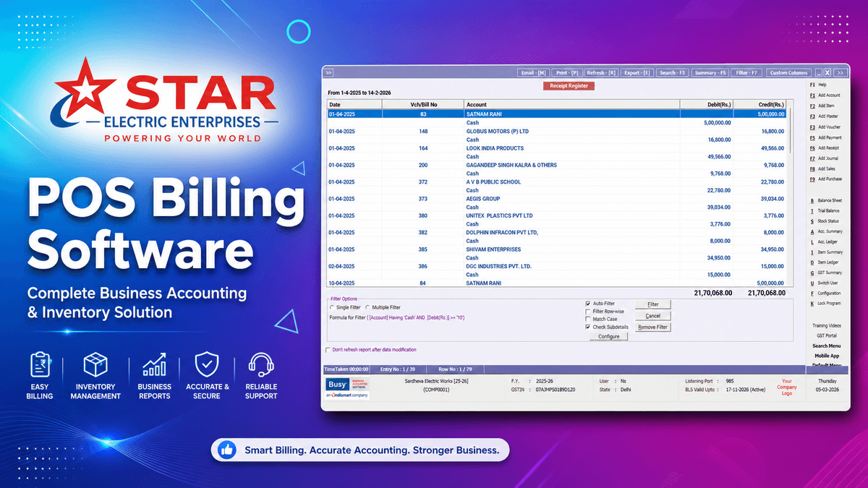Click the Remove Filter button
Image resolution: width=868 pixels, height=488 pixels.
tap(652, 328)
